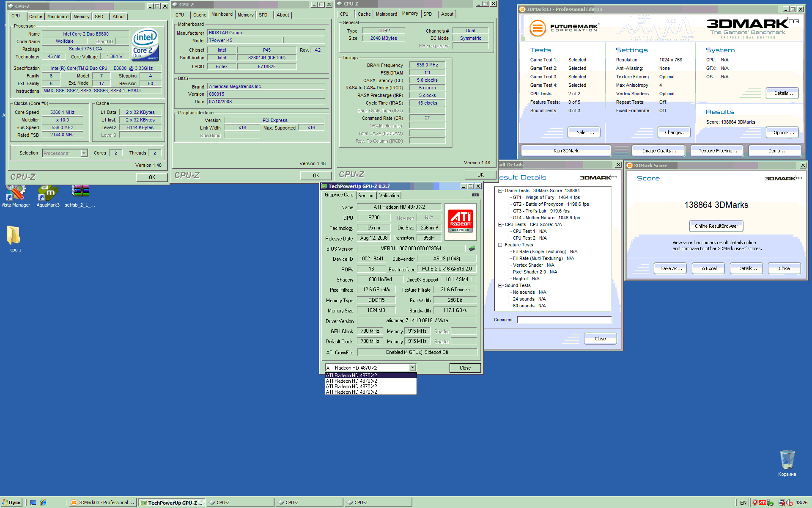Select the last ATI Radeon HD 4870 X2 list entry
The image size is (812, 508).
point(370,392)
